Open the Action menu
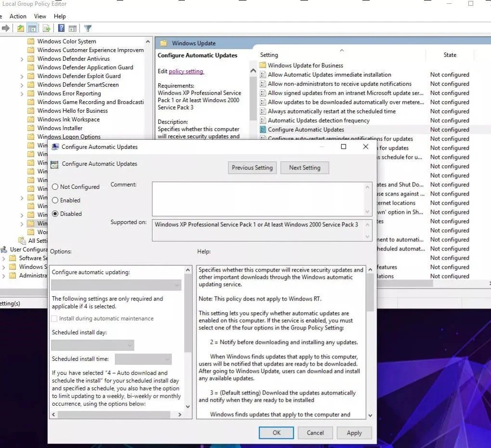Viewport: 491px width, 448px height. pyautogui.click(x=18, y=16)
